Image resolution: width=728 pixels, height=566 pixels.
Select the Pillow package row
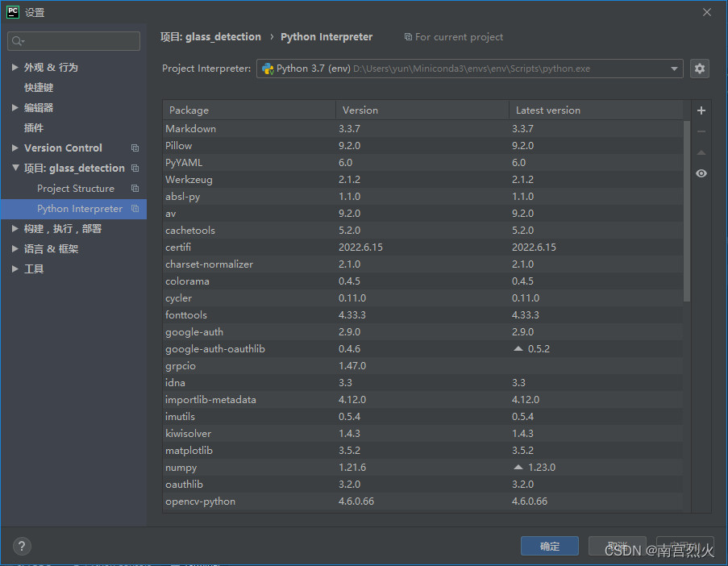point(423,146)
